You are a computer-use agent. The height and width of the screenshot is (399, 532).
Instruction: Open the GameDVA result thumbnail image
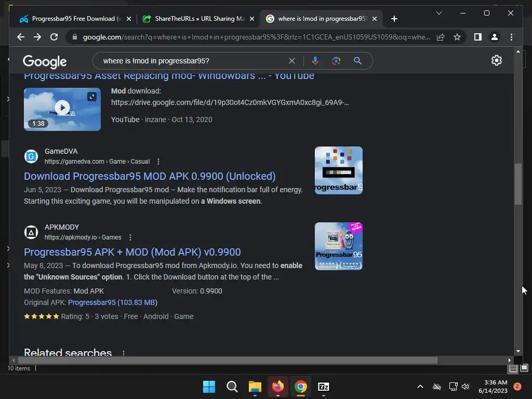coord(339,170)
